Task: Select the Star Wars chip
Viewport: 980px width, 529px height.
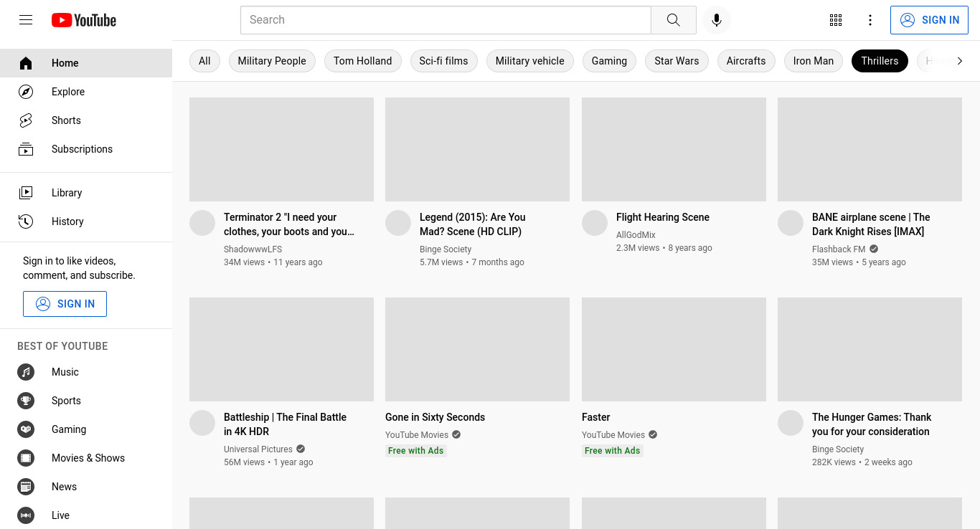Action: point(677,61)
